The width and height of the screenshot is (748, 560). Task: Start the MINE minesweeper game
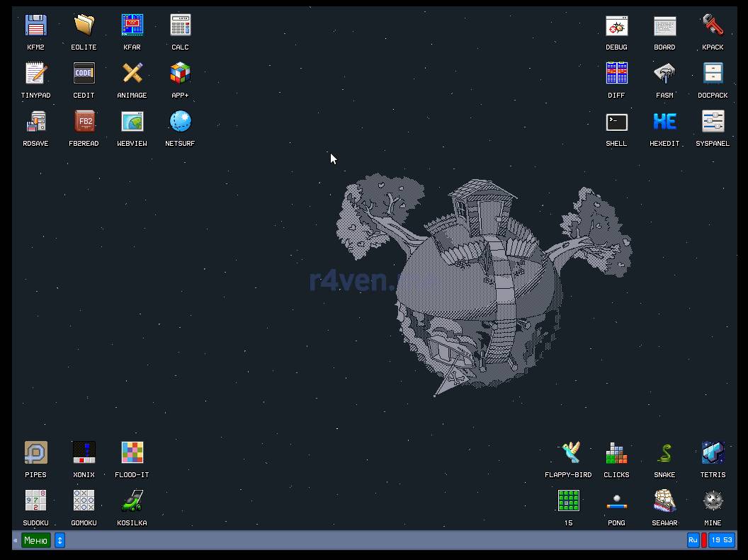tap(713, 501)
